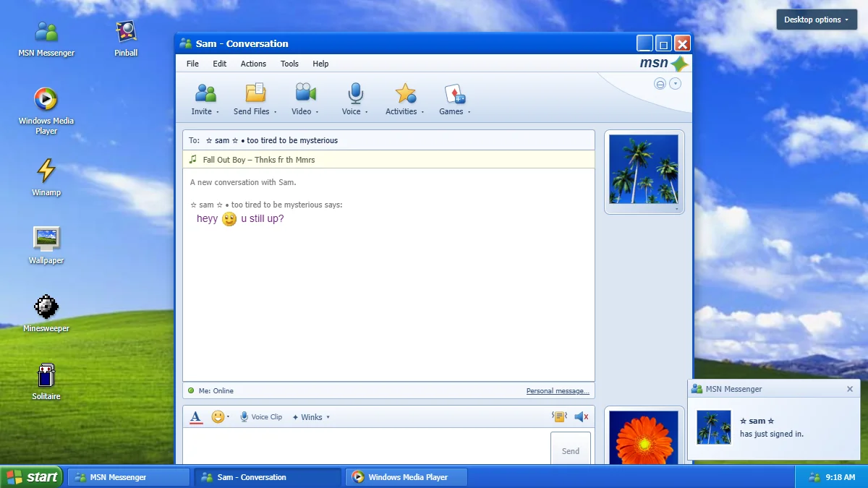Click the green online status dot

click(x=191, y=390)
